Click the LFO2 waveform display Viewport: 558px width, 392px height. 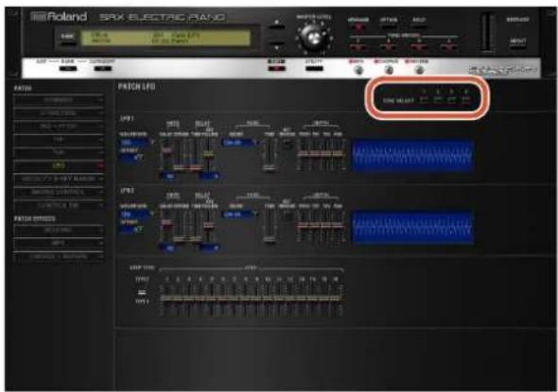click(412, 228)
